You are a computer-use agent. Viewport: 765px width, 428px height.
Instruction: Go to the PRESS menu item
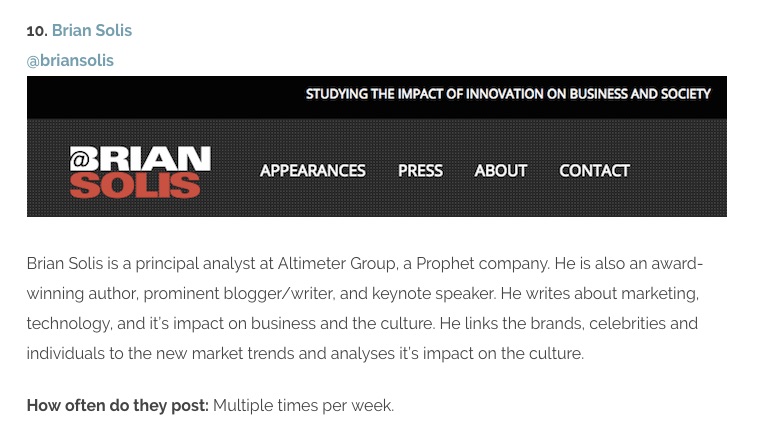pyautogui.click(x=421, y=170)
